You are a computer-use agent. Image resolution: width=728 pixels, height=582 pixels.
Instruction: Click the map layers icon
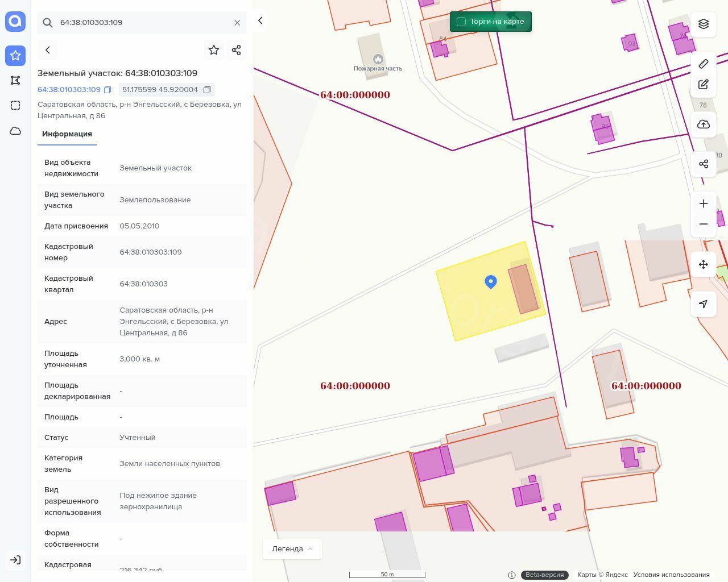[704, 24]
